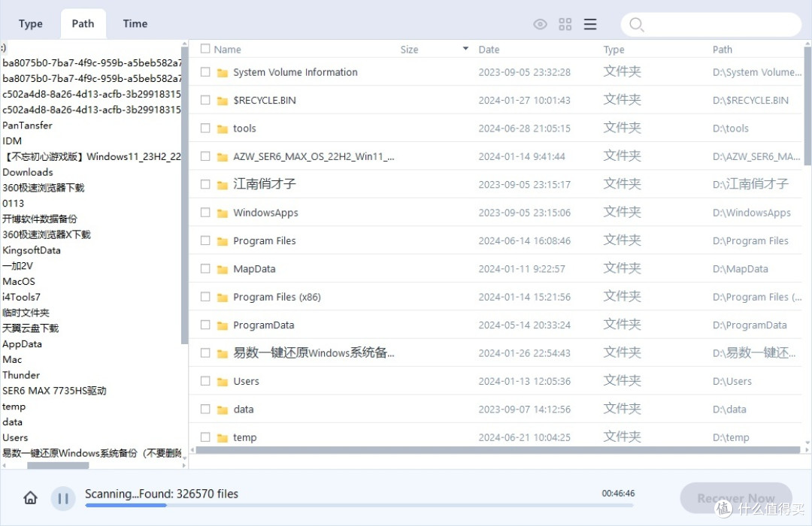Screen dimensions: 812x526
Task: Select MacOS in the path tree
Action: click(19, 281)
